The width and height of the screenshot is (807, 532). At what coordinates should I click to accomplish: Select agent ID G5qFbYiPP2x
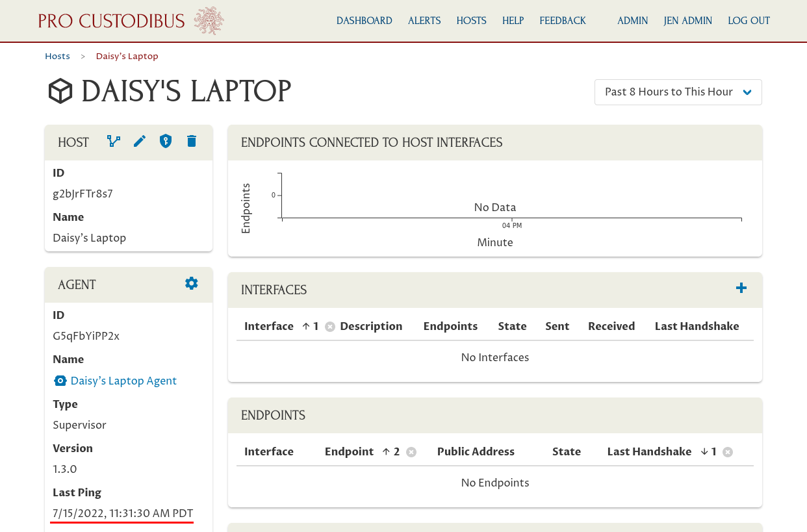tap(86, 336)
